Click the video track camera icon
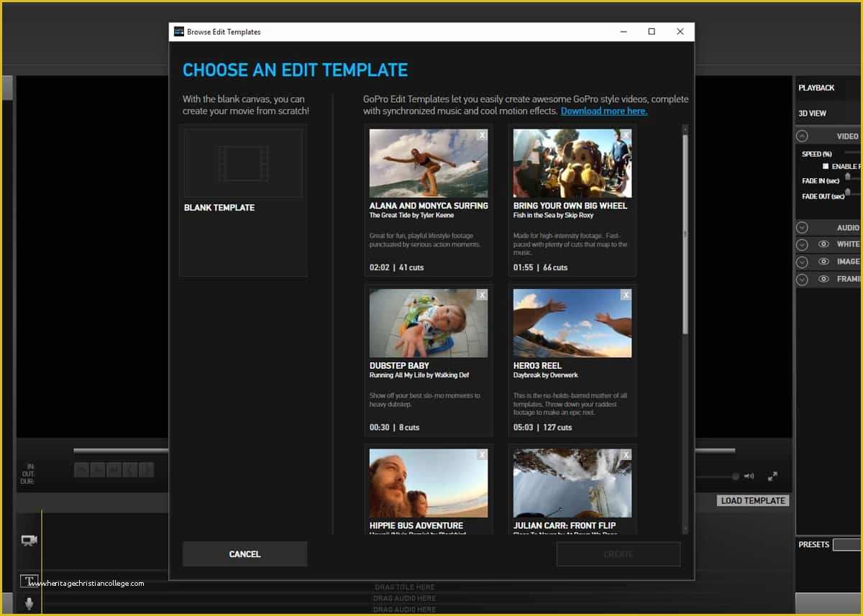The image size is (863, 616). click(29, 541)
